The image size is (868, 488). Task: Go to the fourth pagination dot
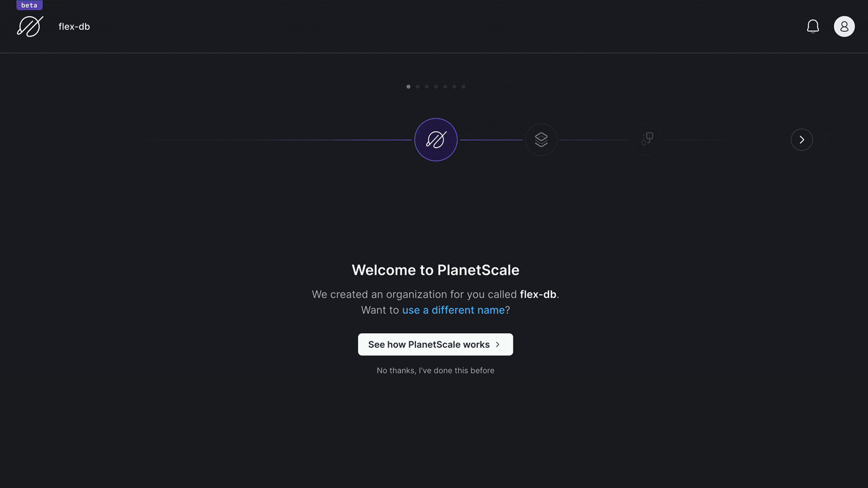click(436, 87)
